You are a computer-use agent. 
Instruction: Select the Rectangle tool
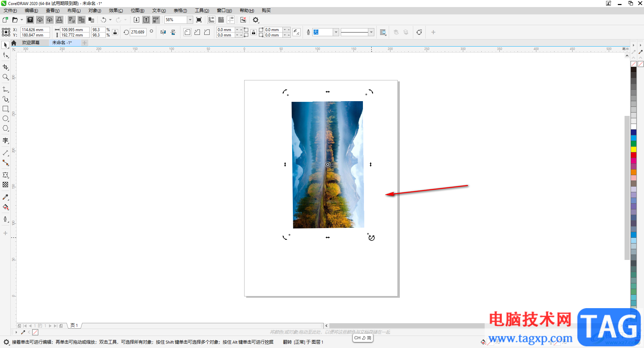(5, 109)
